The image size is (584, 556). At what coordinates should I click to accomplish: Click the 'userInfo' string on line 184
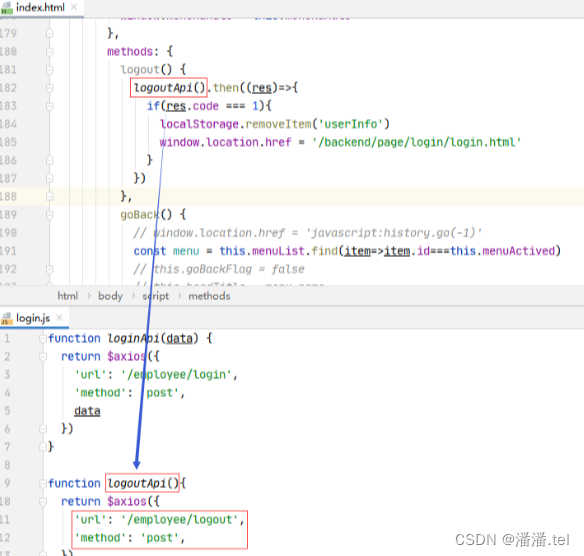click(350, 124)
